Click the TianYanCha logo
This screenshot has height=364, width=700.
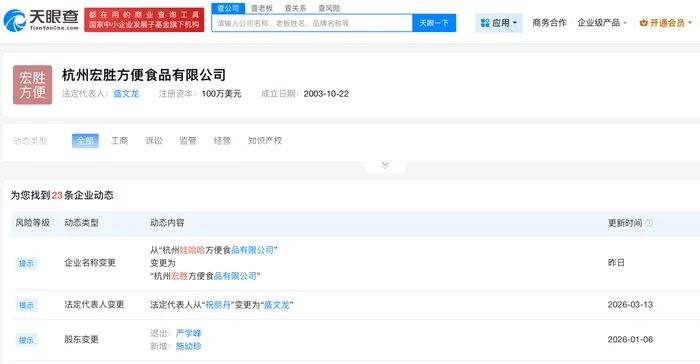coord(41,20)
